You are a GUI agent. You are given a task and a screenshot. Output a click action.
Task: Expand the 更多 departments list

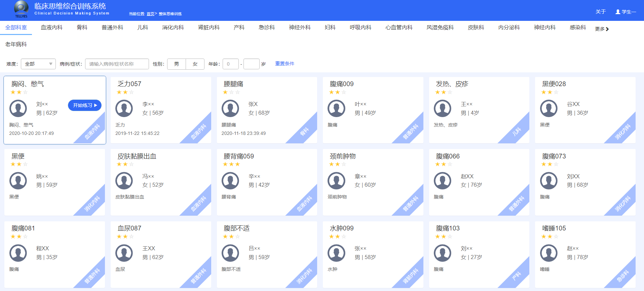tap(602, 29)
